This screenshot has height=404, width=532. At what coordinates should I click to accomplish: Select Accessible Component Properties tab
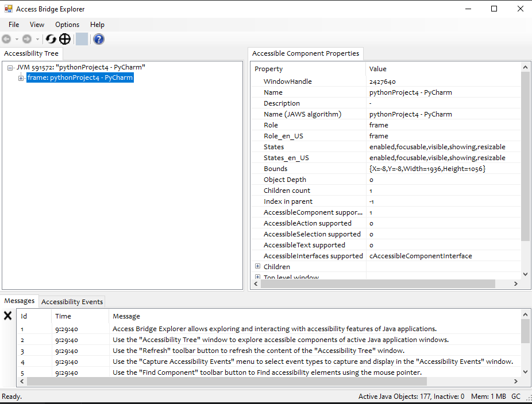306,53
